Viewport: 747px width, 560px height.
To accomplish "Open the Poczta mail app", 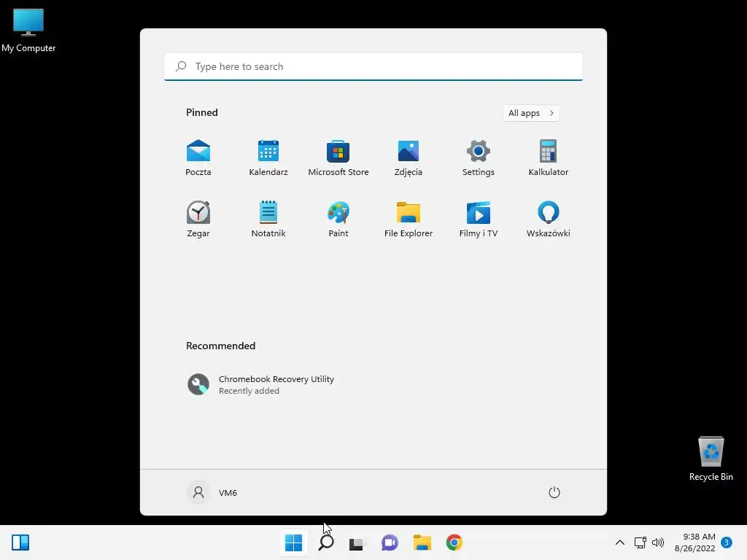I will 198,158.
